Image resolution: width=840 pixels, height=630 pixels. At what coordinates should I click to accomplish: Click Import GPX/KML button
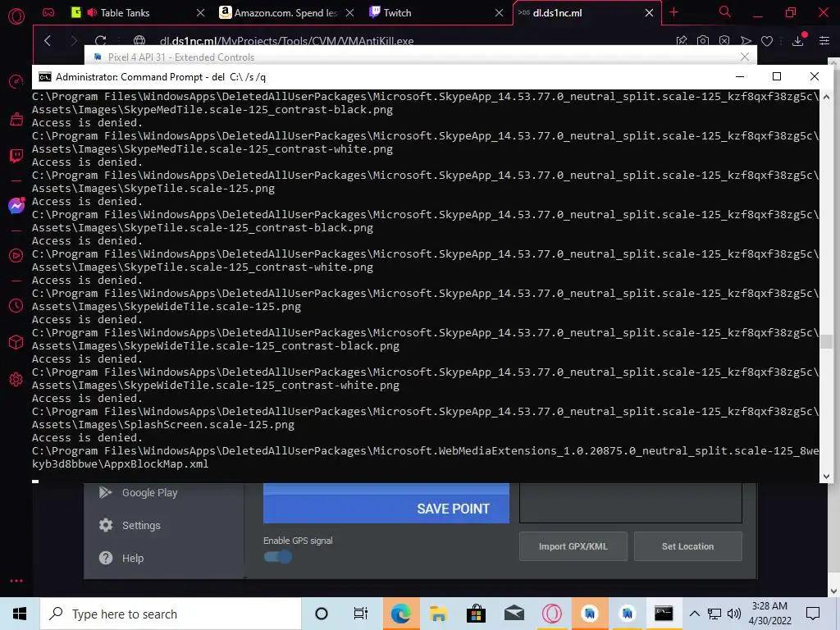573,546
